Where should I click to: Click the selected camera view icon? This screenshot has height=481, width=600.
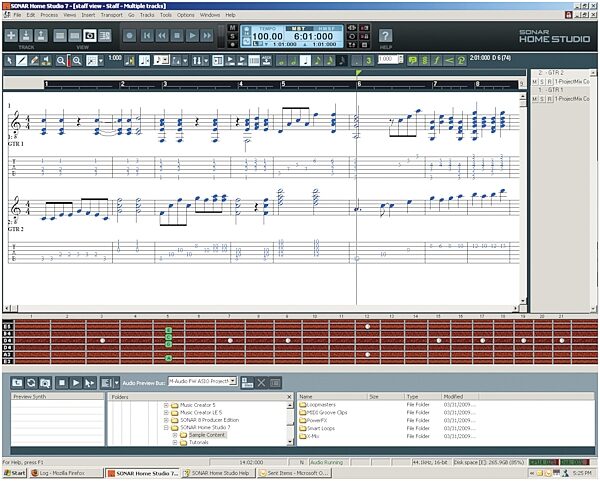click(x=90, y=36)
